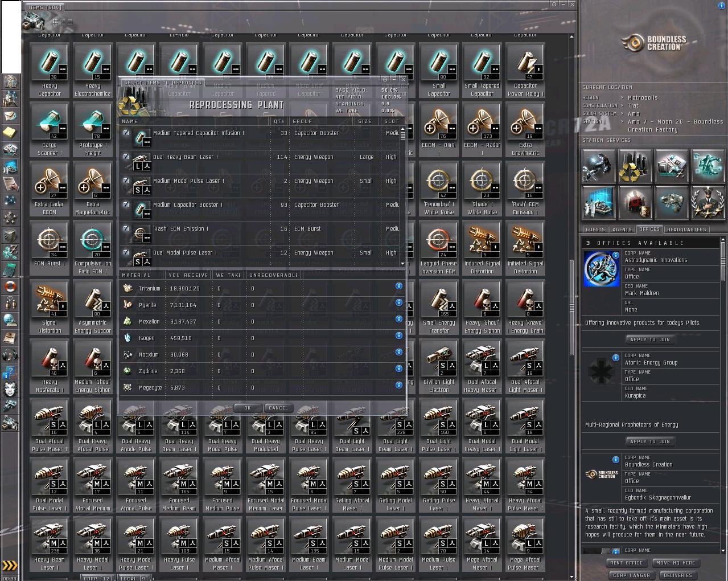Switch item hangar to list view

tap(69, 22)
